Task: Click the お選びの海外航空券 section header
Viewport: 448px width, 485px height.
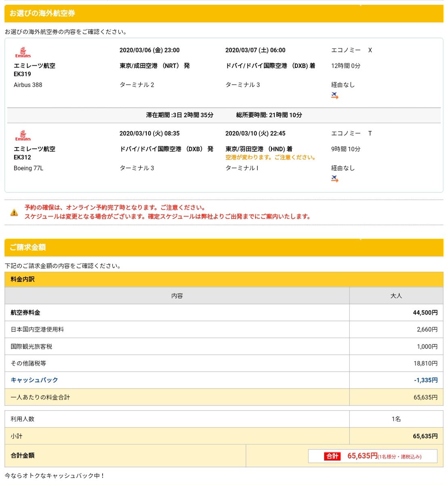Action: 224,13
